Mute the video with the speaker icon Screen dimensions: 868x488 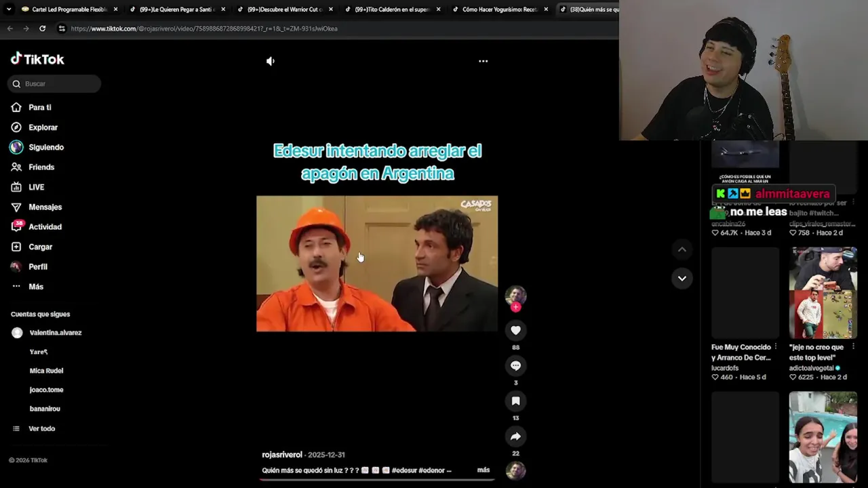tap(271, 61)
